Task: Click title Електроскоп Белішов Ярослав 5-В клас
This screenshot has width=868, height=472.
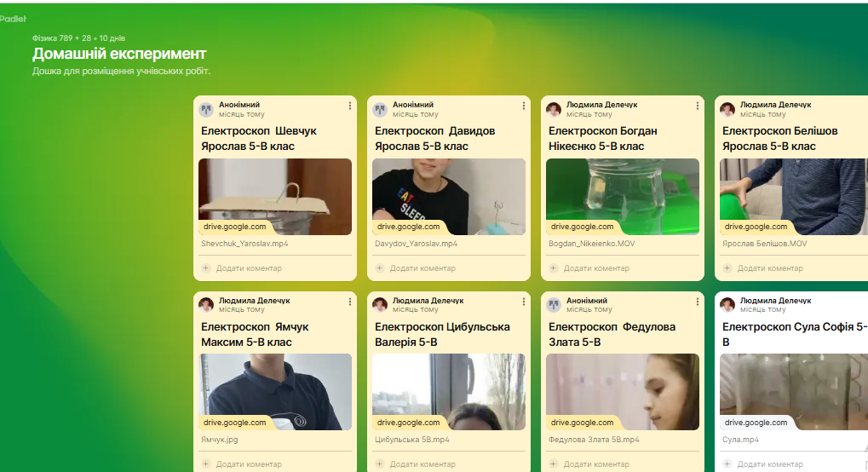Action: coord(780,139)
